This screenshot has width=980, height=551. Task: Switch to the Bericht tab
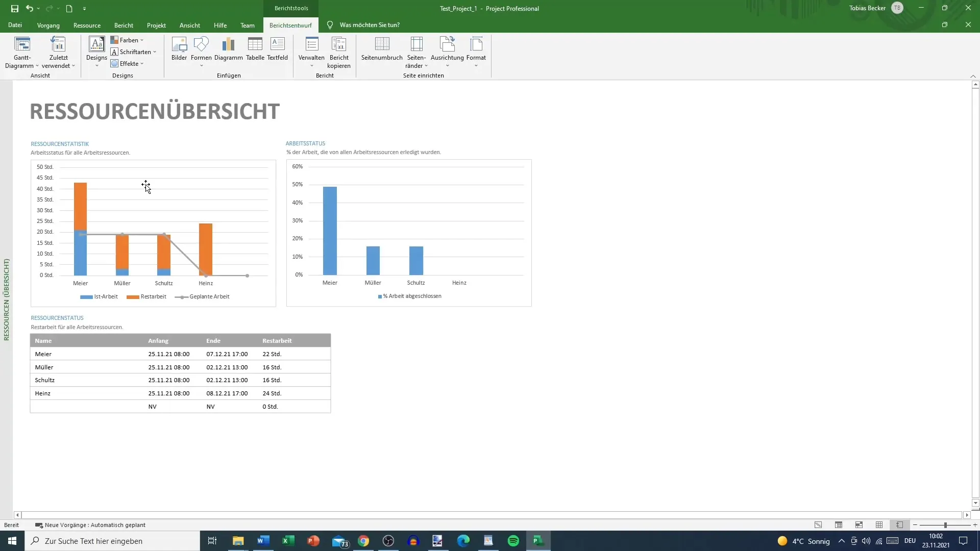124,25
